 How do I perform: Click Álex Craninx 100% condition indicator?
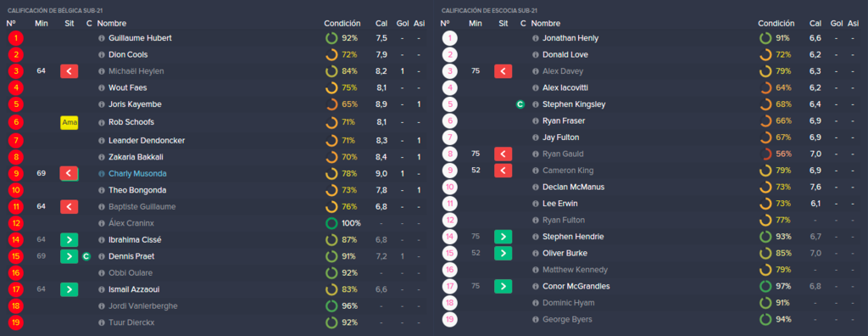pyautogui.click(x=342, y=223)
